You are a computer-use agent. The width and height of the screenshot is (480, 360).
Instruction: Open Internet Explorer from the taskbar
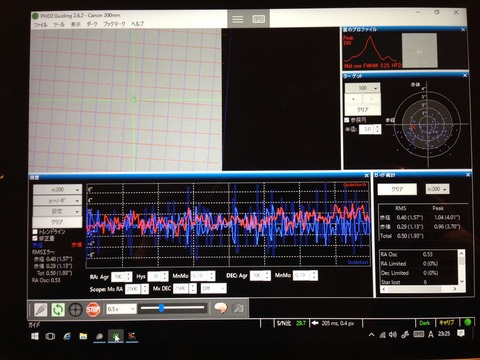pos(67,336)
